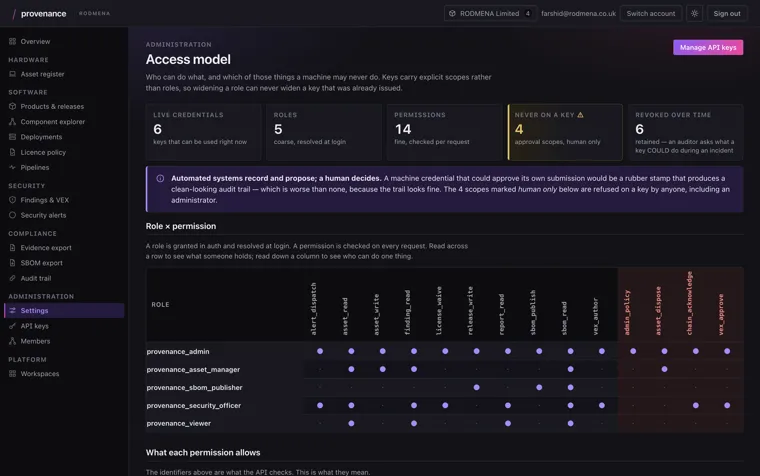Click the warning icon on Never on a key card
The height and width of the screenshot is (476, 760).
(x=580, y=115)
